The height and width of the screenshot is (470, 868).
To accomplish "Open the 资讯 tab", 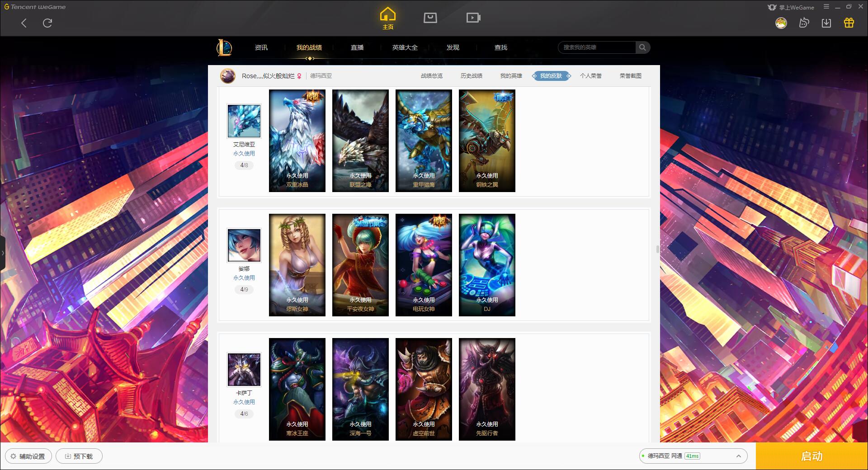I will point(261,47).
